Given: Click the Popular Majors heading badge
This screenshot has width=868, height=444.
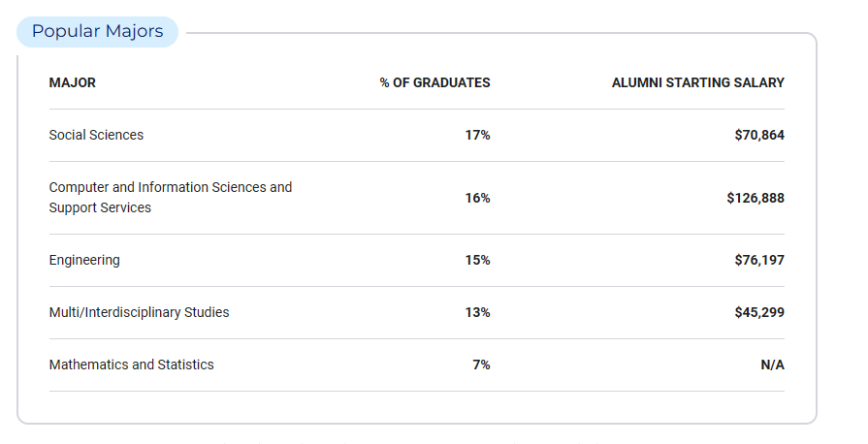Looking at the screenshot, I should (x=97, y=32).
